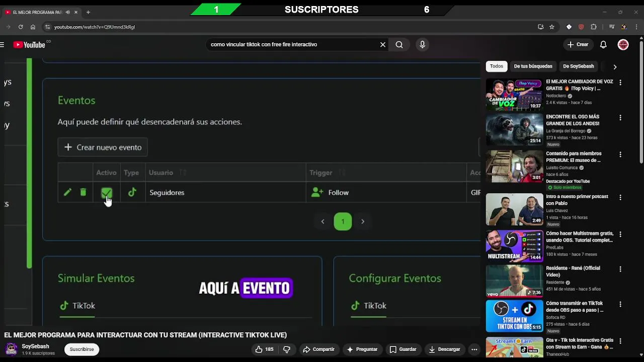This screenshot has height=362, width=644.
Task: Open TikTok tab under Simular Eventos
Action: tap(77, 306)
